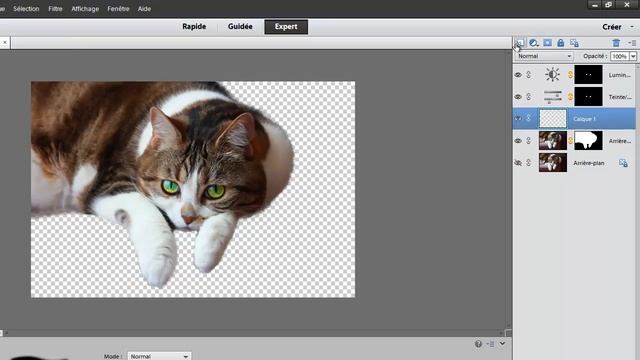Click link icon of the Luminosité layer
Screen dimensions: 640x360
click(x=529, y=75)
